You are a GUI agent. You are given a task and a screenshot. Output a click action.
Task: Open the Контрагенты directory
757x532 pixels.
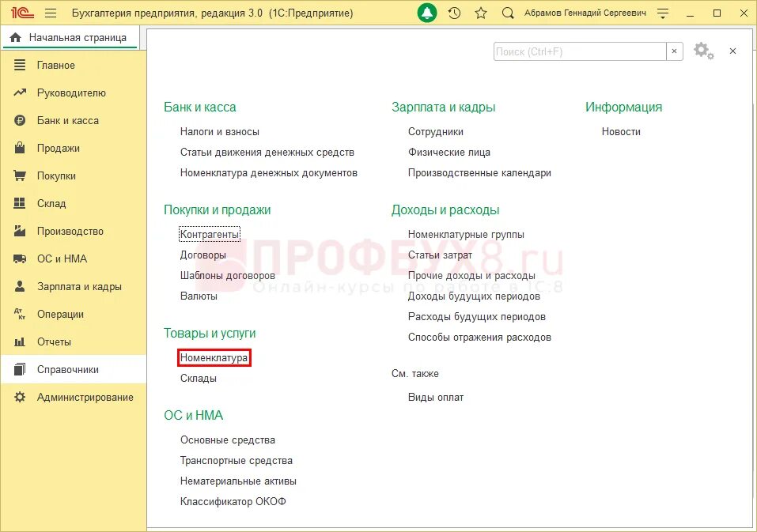coord(210,235)
